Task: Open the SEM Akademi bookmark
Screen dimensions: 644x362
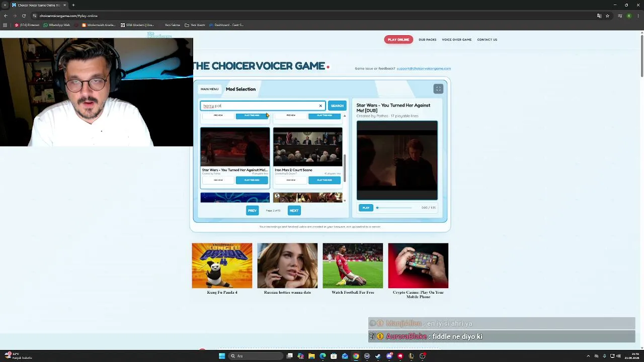Action: pos(137,25)
